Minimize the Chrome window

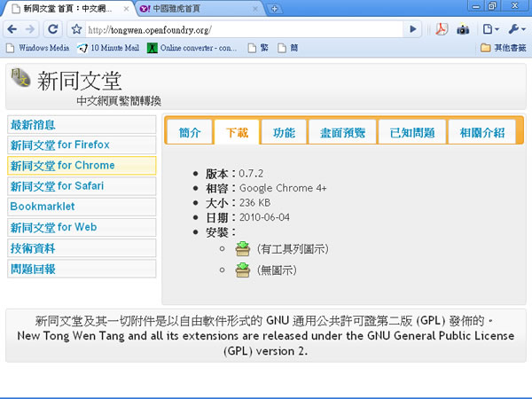coord(476,6)
